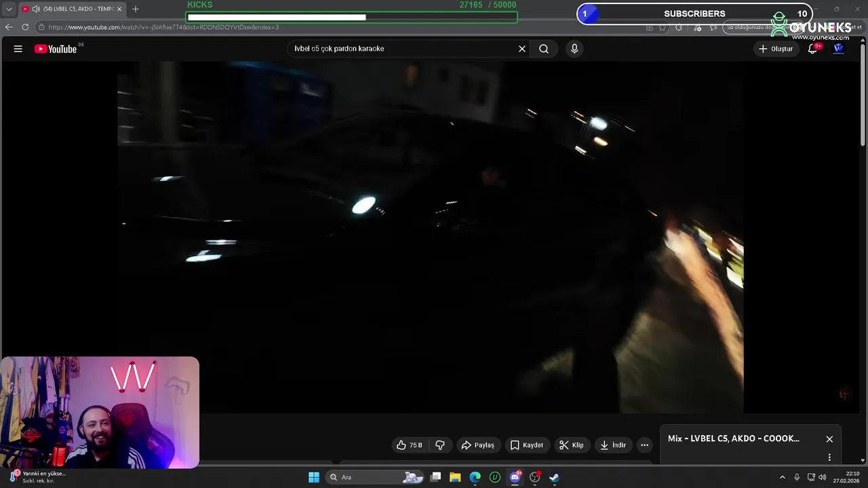The height and width of the screenshot is (488, 868).
Task: Reload the page with refresh icon
Action: [25, 27]
